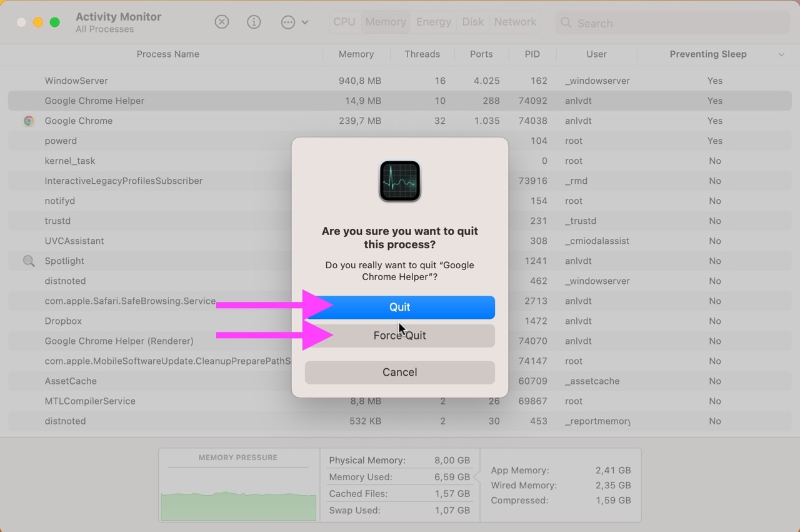Cancel the quit process dialog

click(x=400, y=372)
